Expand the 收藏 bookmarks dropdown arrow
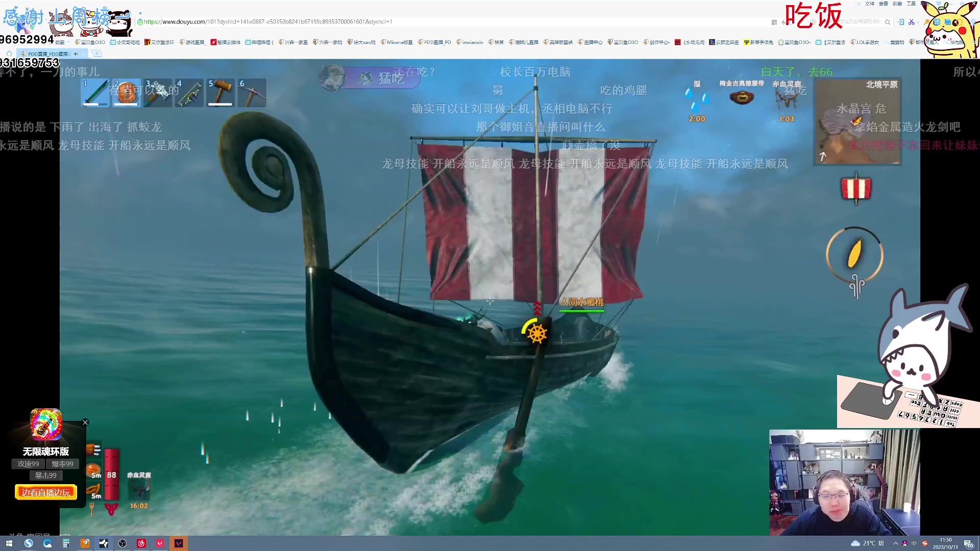The image size is (980, 551). (x=69, y=42)
